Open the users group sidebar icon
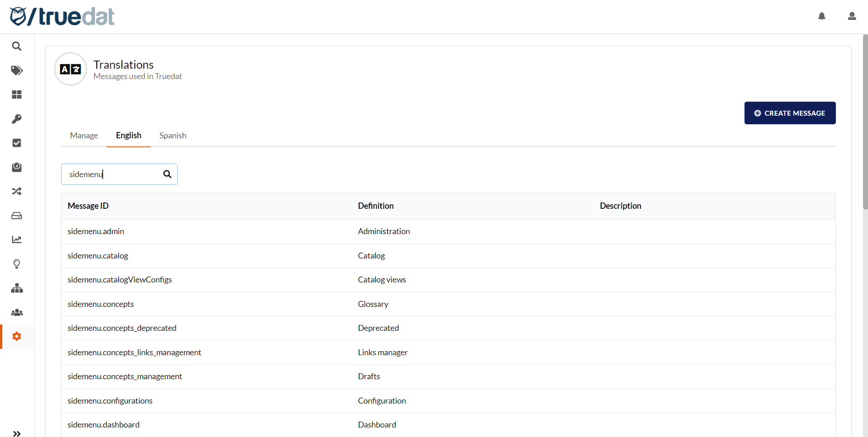This screenshot has width=868, height=437. [17, 312]
